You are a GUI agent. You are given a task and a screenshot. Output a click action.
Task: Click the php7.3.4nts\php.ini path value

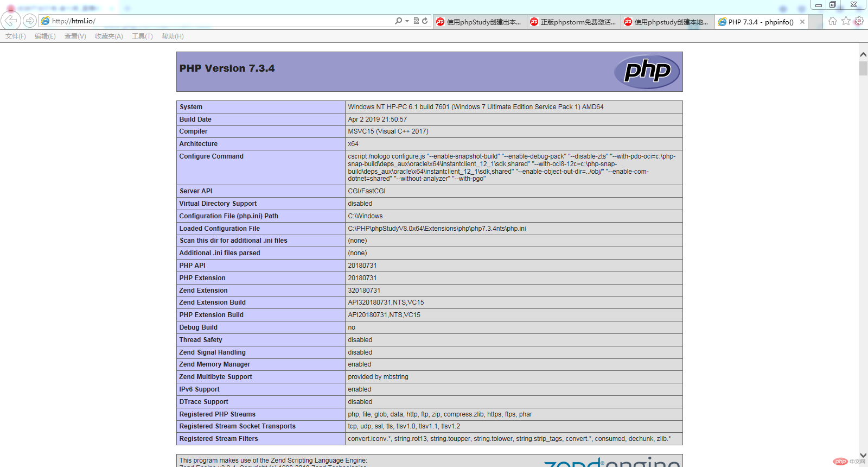(437, 229)
